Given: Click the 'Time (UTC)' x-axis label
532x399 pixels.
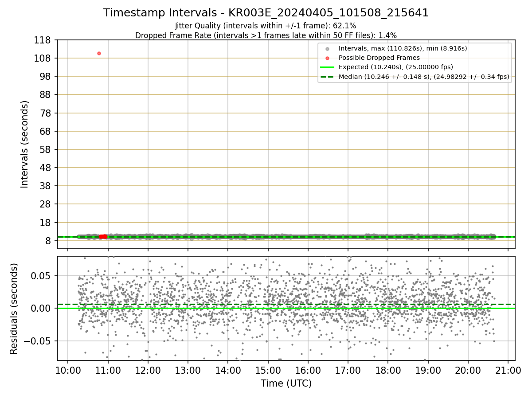Looking at the screenshot, I should [x=286, y=383].
